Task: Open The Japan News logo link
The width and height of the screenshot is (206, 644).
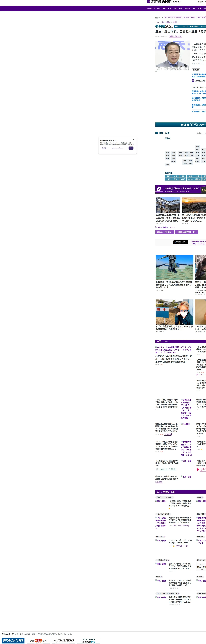Action: pos(64,640)
